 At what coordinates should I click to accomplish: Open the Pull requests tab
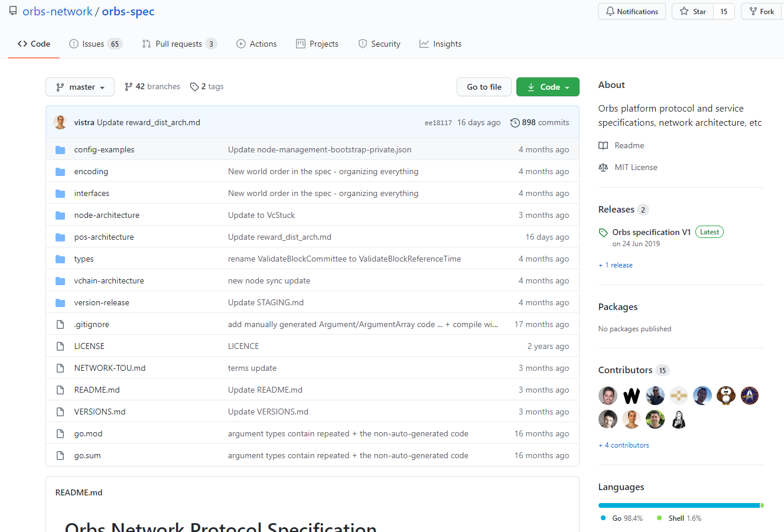180,44
